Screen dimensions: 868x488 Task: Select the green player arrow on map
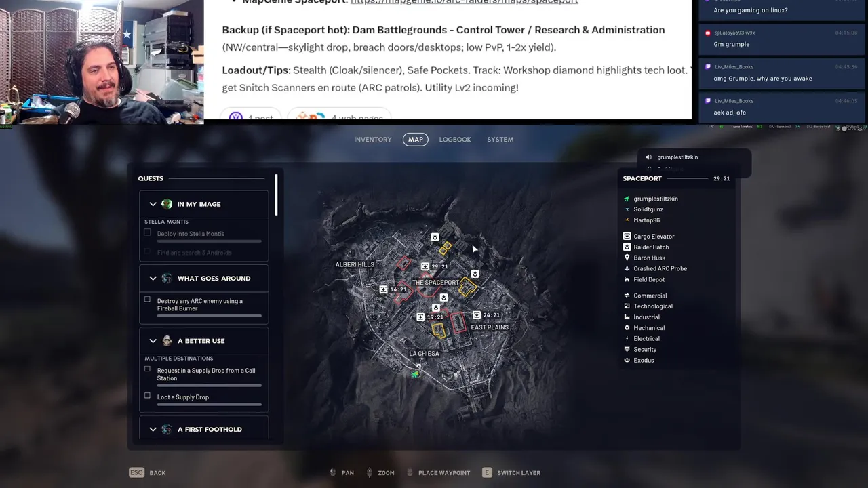(415, 373)
